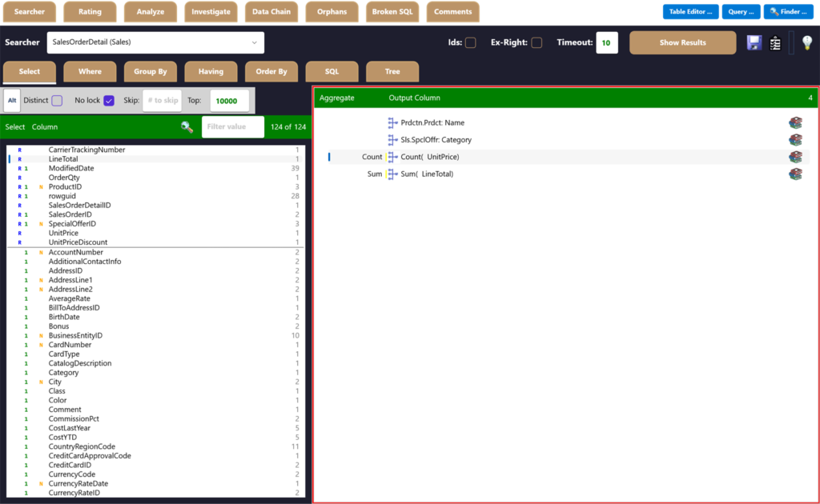This screenshot has height=504, width=820.
Task: Click the N marker next to AccountNumber
Action: (41, 252)
